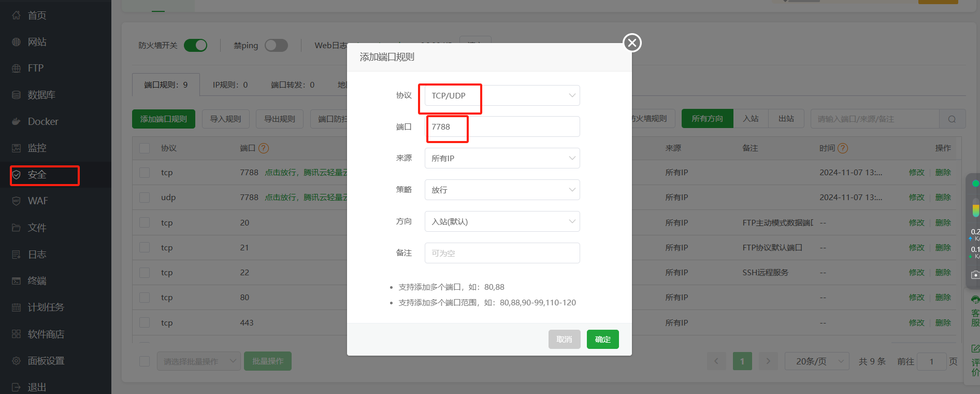Viewport: 980px width, 394px height.
Task: Open the 网站 globe icon in sidebar
Action: coord(17,42)
